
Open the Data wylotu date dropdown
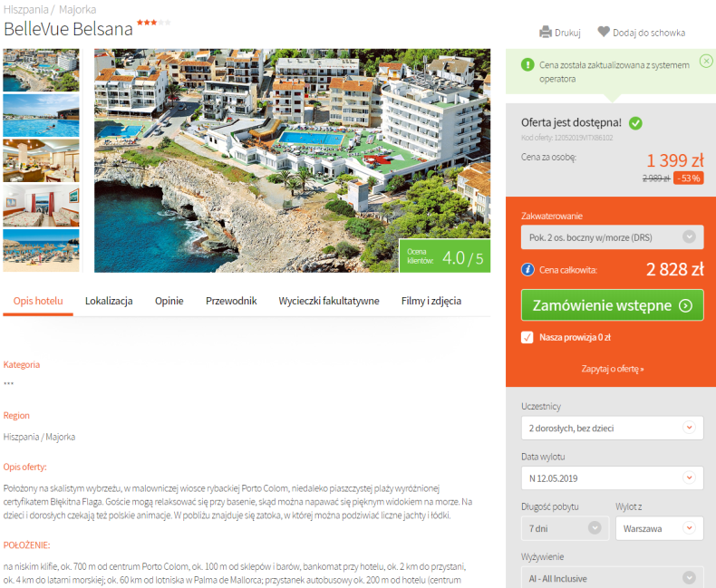pos(612,478)
